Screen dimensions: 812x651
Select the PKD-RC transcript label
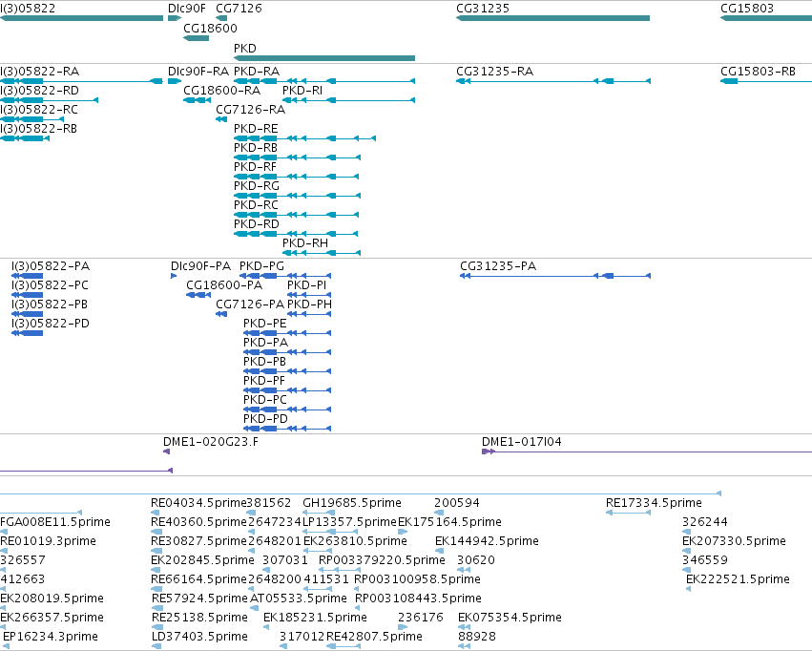pos(256,204)
